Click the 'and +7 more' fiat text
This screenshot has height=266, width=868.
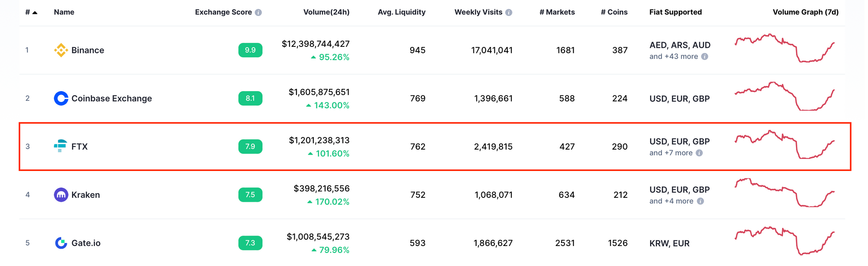(671, 153)
